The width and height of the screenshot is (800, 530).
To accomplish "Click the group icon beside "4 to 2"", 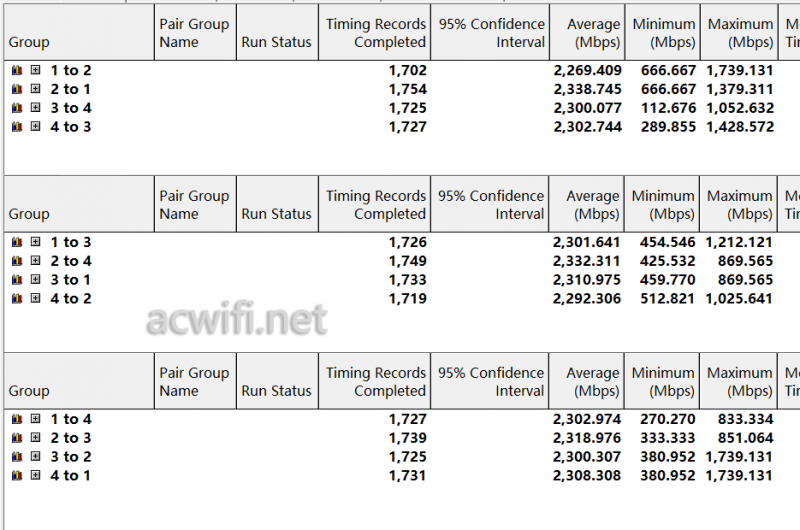I will 17,298.
